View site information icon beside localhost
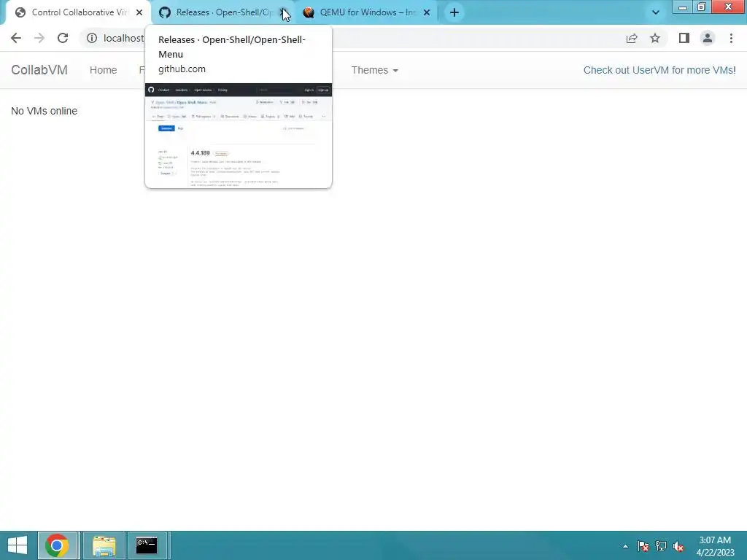The image size is (747, 560). [92, 38]
